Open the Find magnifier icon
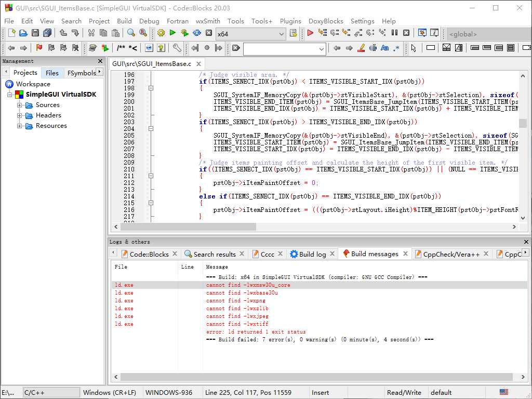Image resolution: width=532 pixels, height=399 pixels. [x=131, y=33]
